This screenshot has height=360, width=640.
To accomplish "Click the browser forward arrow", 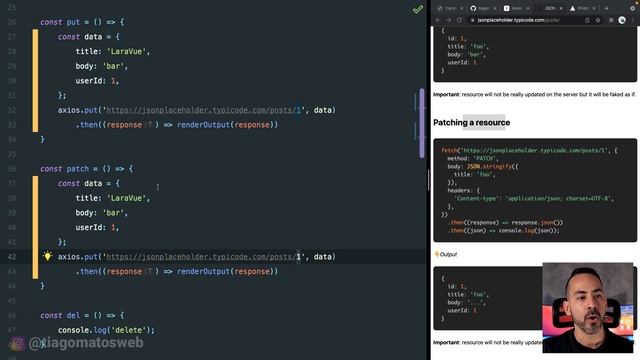I will tap(449, 20).
